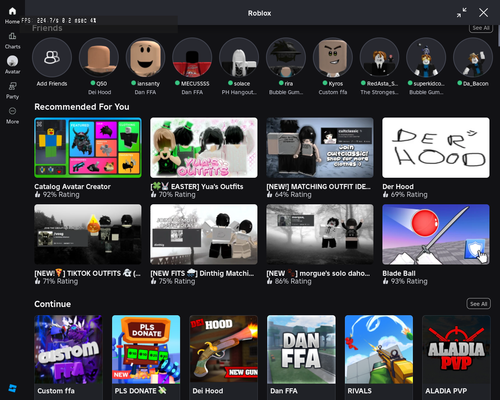Viewport: 500px width, 400px height.
Task: Click the Blade Ball title text
Action: coord(399,273)
